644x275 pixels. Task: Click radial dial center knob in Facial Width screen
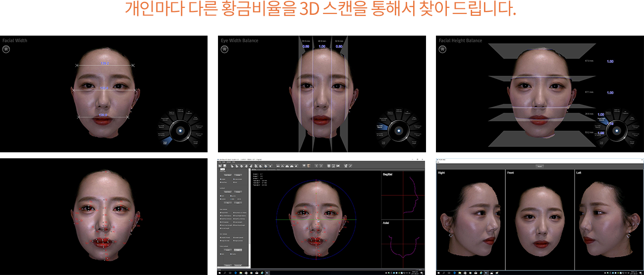(180, 131)
